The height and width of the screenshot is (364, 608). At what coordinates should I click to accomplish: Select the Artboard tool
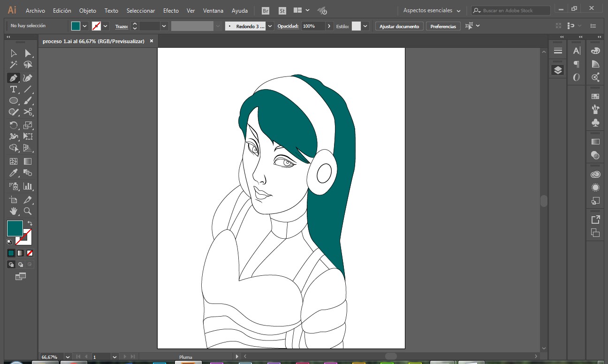click(14, 200)
